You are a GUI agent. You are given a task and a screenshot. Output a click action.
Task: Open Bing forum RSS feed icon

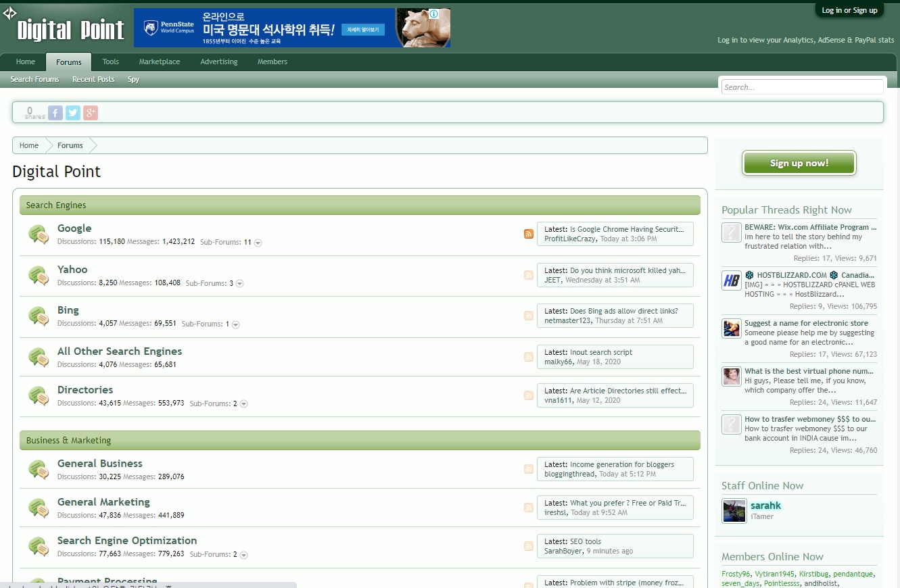click(x=529, y=316)
